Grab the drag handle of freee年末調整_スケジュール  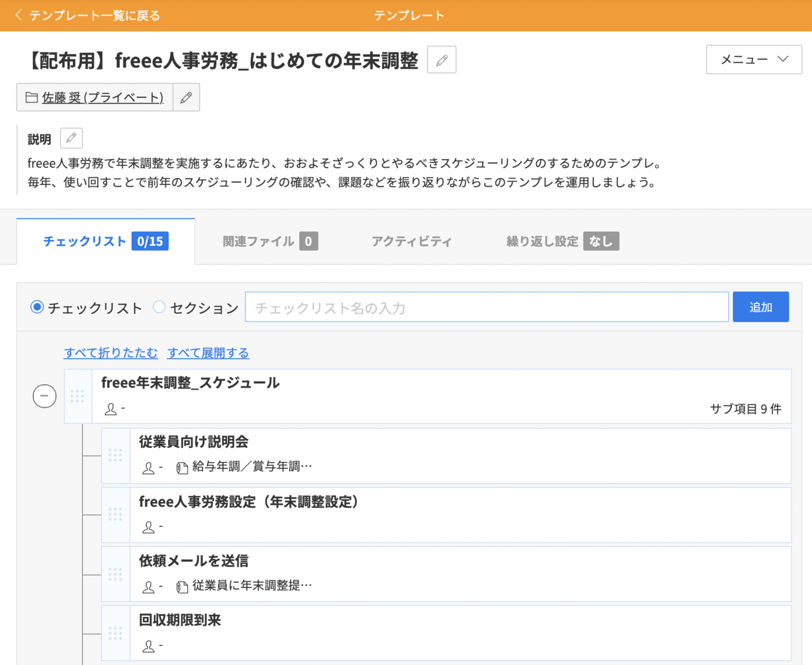click(78, 396)
